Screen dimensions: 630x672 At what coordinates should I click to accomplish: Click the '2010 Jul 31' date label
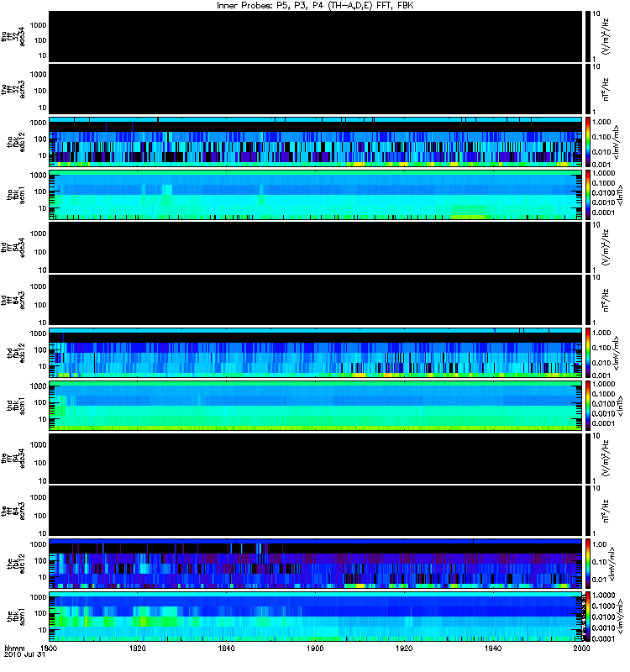[x=24, y=654]
